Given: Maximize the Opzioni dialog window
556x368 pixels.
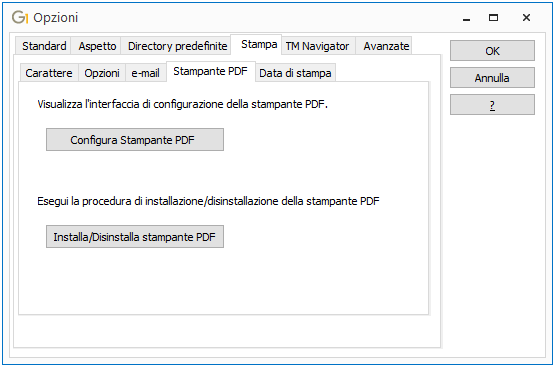Looking at the screenshot, I should point(493,17).
